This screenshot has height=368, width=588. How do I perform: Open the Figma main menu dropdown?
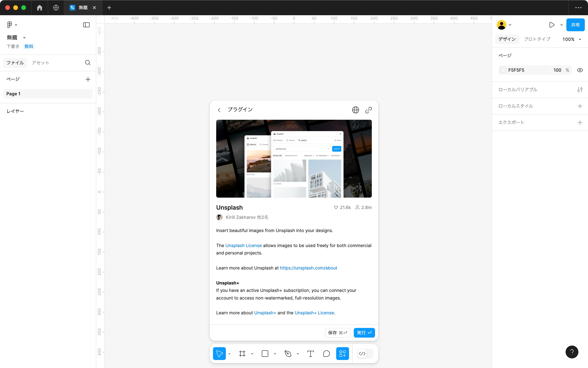(x=12, y=25)
